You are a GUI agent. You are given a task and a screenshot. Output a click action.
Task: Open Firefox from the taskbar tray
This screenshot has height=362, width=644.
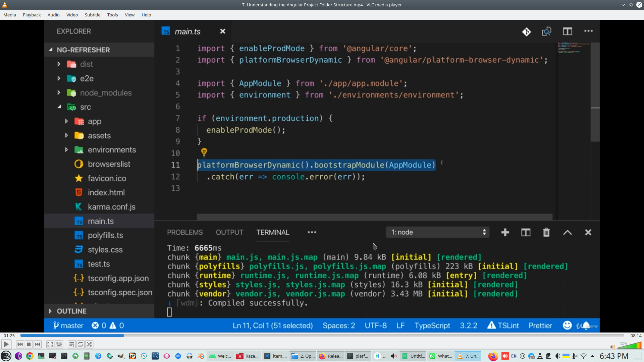coord(493,356)
